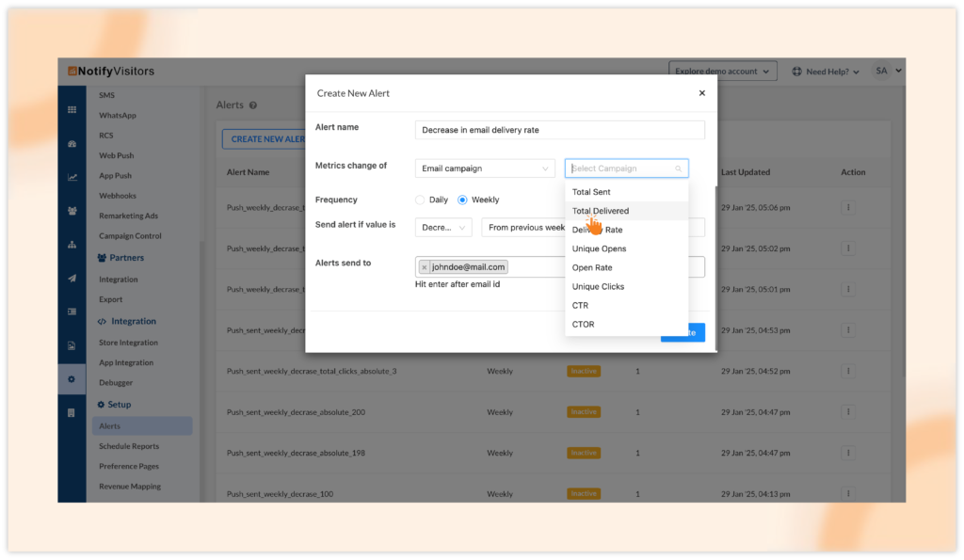Open the hierarchy journey icon in left rail
The width and height of the screenshot is (964, 560).
(72, 245)
